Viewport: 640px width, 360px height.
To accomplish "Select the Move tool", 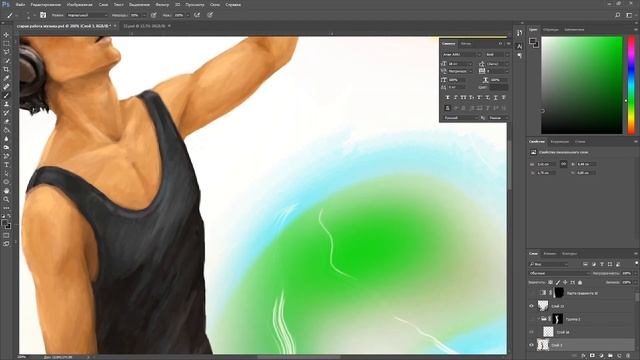I will pos(6,35).
